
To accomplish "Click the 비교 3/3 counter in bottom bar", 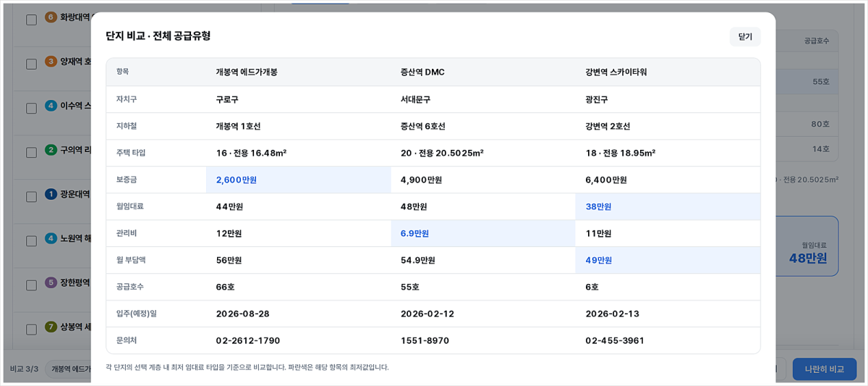I will pos(24,369).
